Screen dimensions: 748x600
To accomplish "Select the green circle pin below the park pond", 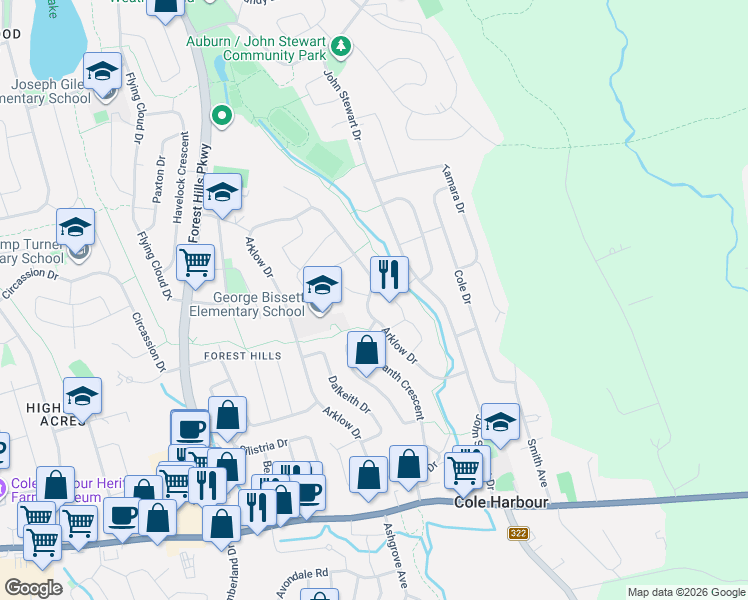I will tap(222, 116).
